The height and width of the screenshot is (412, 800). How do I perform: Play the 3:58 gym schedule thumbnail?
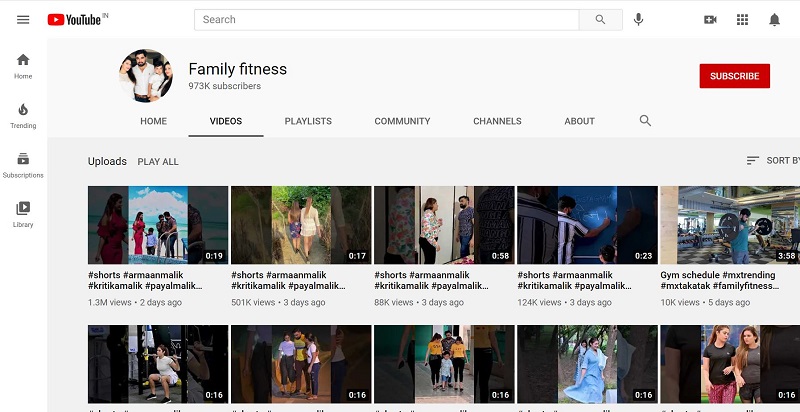click(x=730, y=225)
